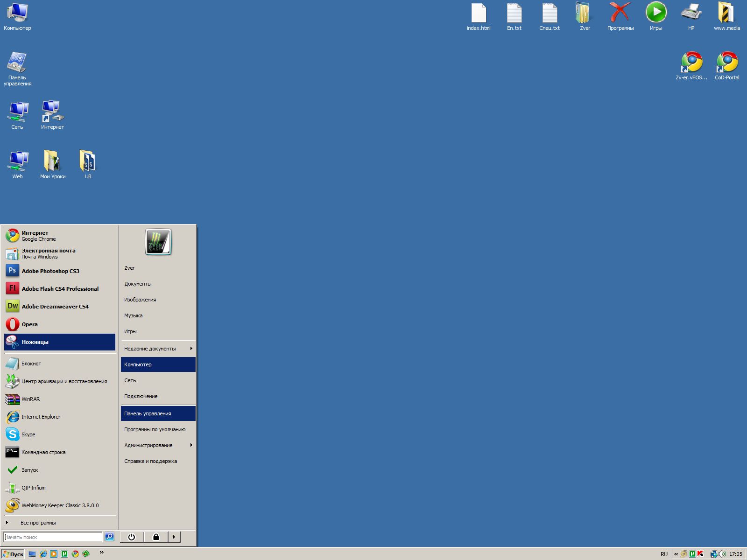The width and height of the screenshot is (747, 560).
Task: Open the Мои Уроки desktop folder
Action: (52, 161)
